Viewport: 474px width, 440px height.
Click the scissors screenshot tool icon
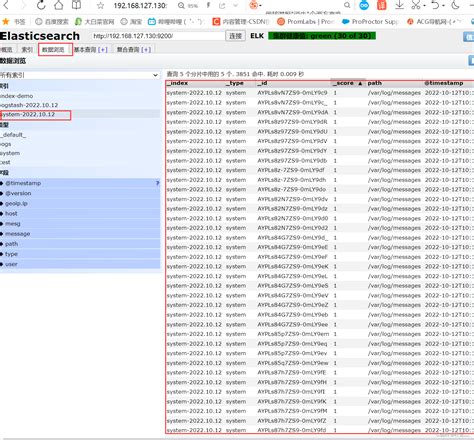416,5
